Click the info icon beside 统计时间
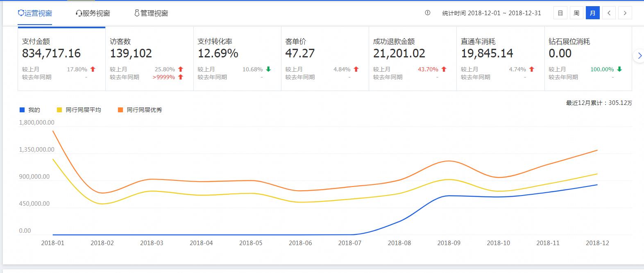Viewport: 644px width, 273px height. pyautogui.click(x=428, y=13)
